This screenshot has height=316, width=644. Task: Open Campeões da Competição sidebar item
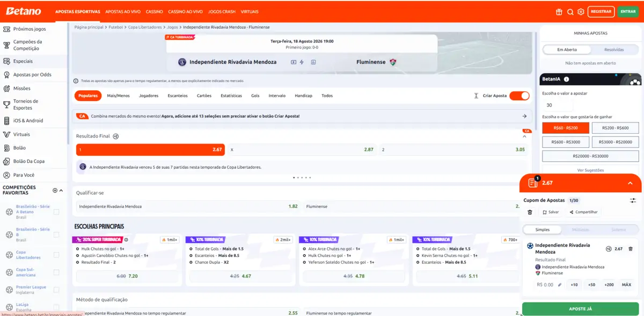[x=34, y=45]
